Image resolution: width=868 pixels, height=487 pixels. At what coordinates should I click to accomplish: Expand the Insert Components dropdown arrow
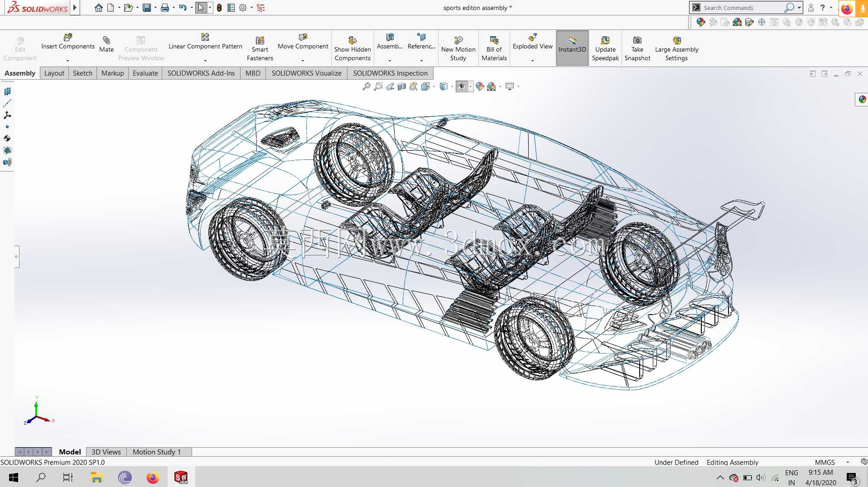tap(68, 61)
